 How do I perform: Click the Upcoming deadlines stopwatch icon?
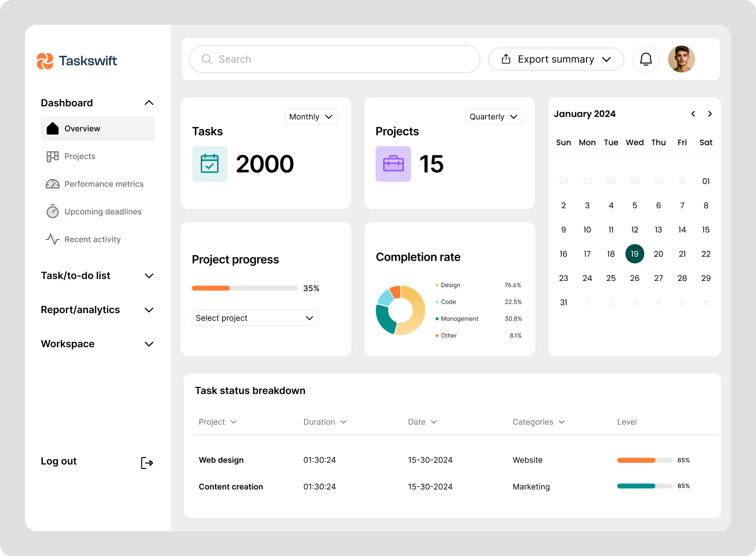(x=52, y=211)
